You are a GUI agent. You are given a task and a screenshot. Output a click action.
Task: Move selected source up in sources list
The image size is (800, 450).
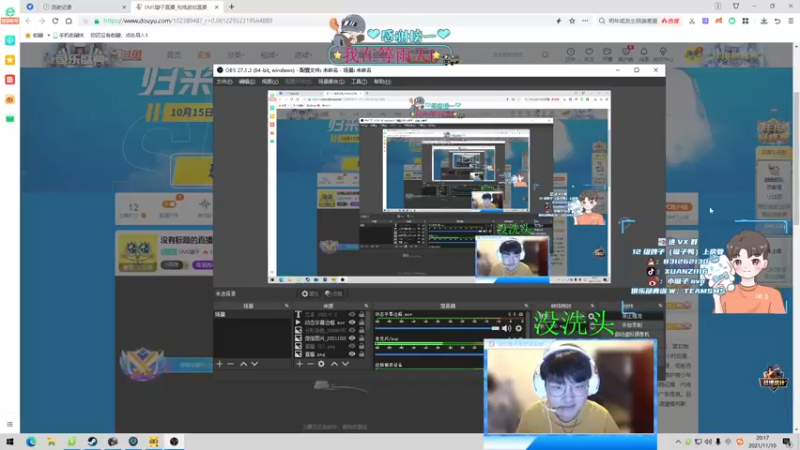pos(334,364)
